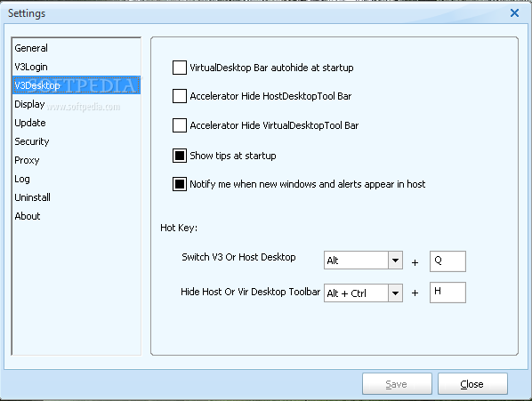Expand the Alt modifier dropdown for Switch hotkey
The width and height of the screenshot is (532, 401).
pyautogui.click(x=395, y=261)
